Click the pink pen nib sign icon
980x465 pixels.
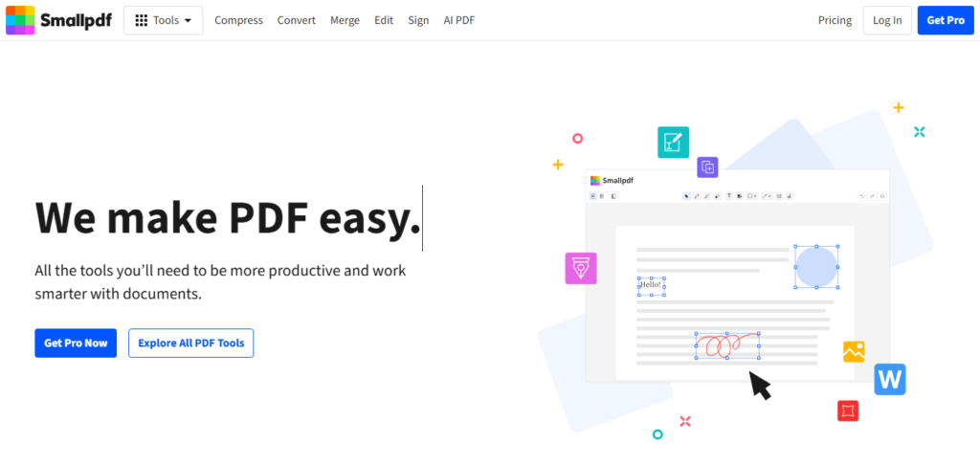(x=581, y=269)
